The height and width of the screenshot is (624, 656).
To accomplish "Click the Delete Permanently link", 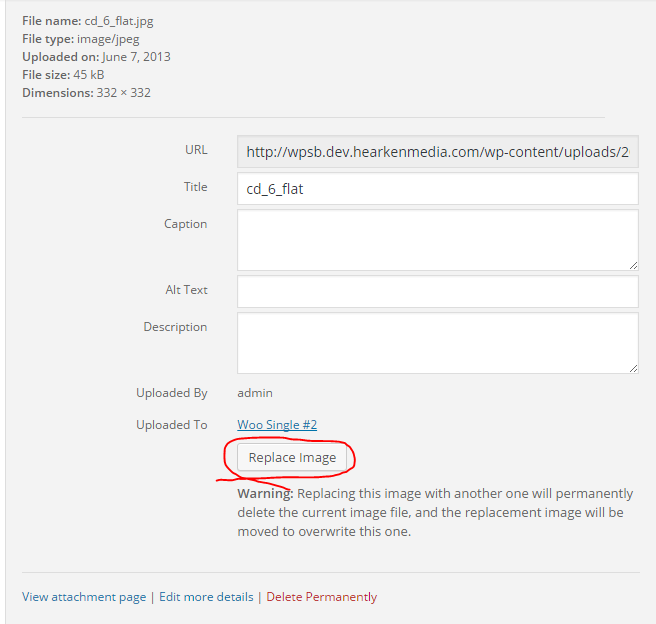I will [x=321, y=597].
